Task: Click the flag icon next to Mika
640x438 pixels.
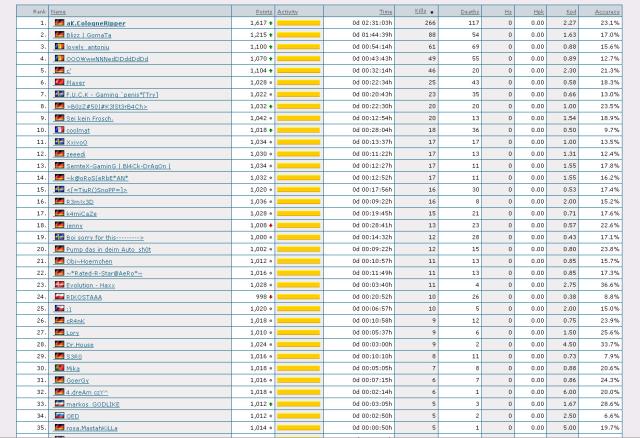Action: point(59,368)
